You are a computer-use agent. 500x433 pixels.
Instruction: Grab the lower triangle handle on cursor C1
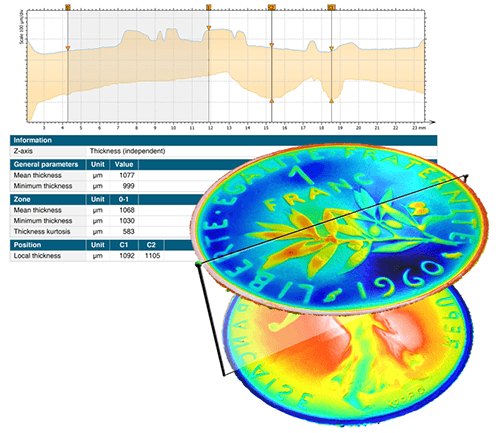click(331, 101)
